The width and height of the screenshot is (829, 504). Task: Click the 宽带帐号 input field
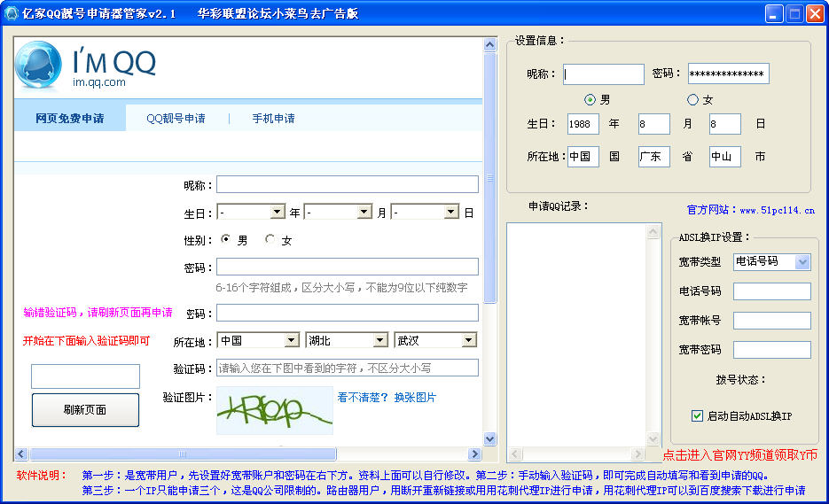(x=772, y=320)
